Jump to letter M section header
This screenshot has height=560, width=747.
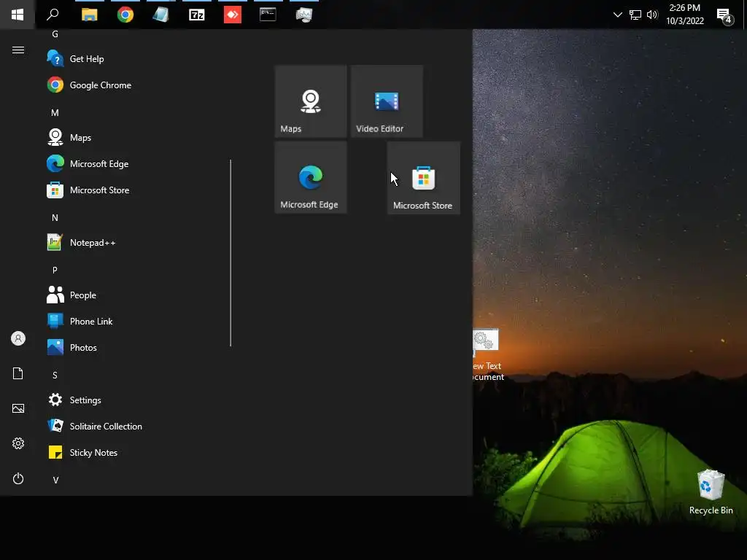tap(55, 113)
